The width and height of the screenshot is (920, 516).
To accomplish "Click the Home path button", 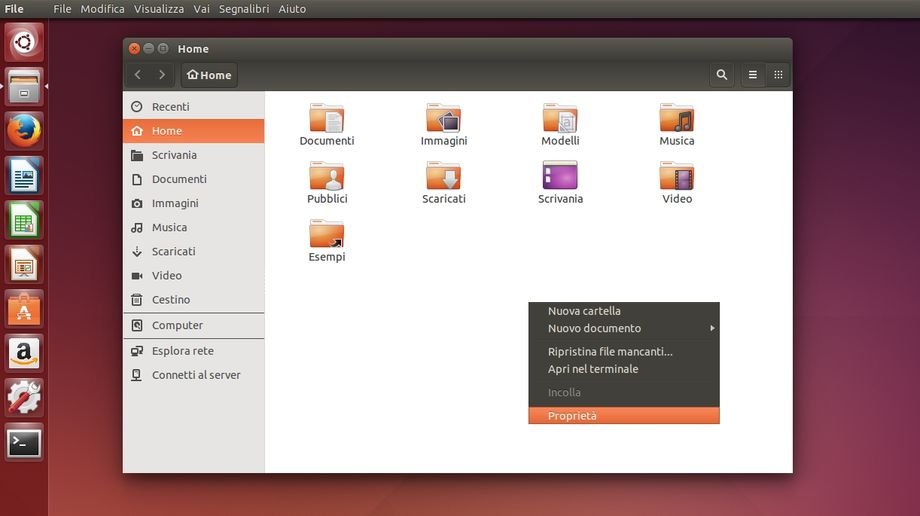I will tap(209, 75).
